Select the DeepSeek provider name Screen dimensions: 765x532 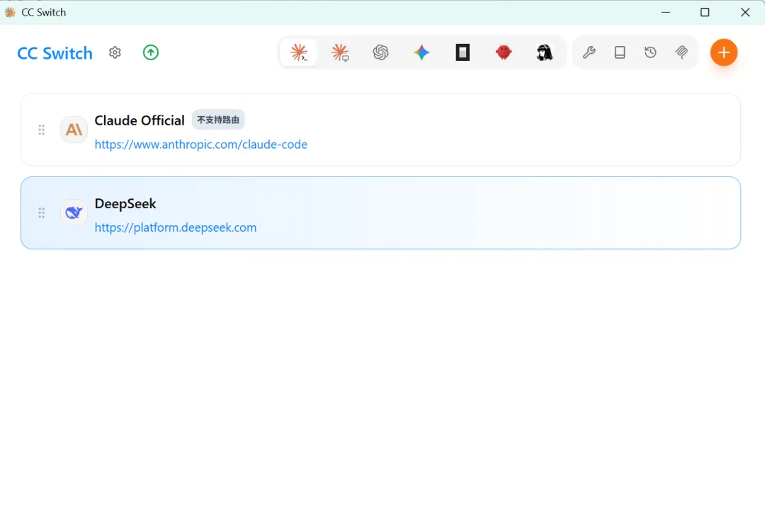pos(125,203)
